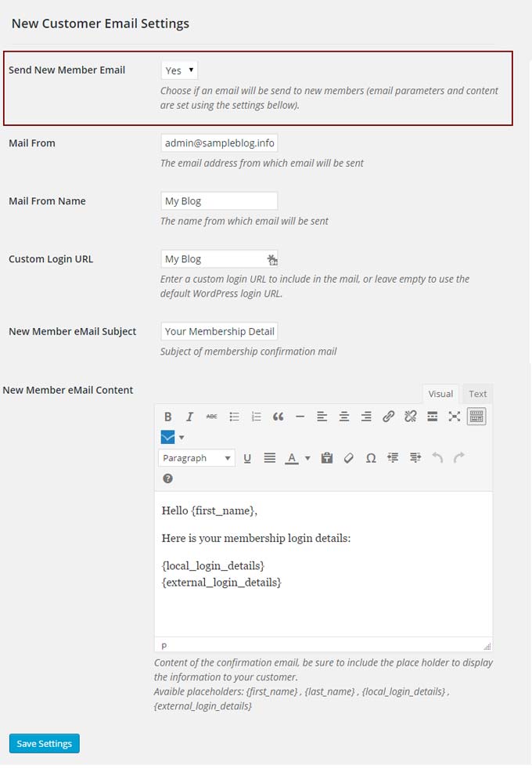Toggle the toolbar (kitchen sink) icon
This screenshot has height=772, width=532.
tap(476, 417)
